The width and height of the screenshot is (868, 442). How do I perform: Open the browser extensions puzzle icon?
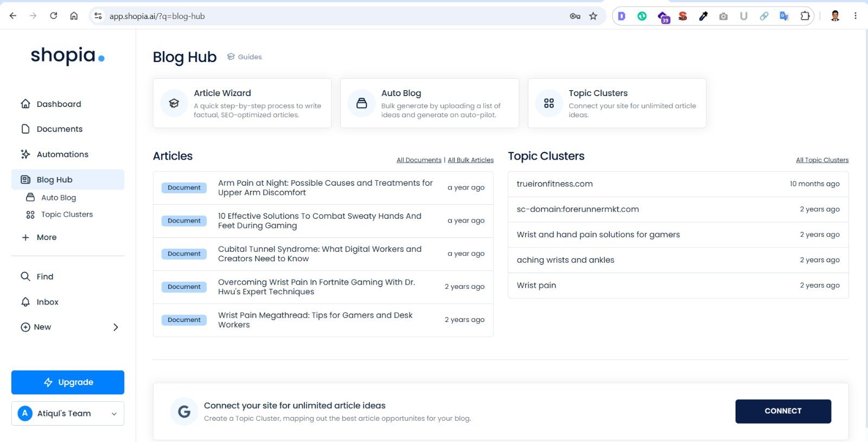coord(805,16)
